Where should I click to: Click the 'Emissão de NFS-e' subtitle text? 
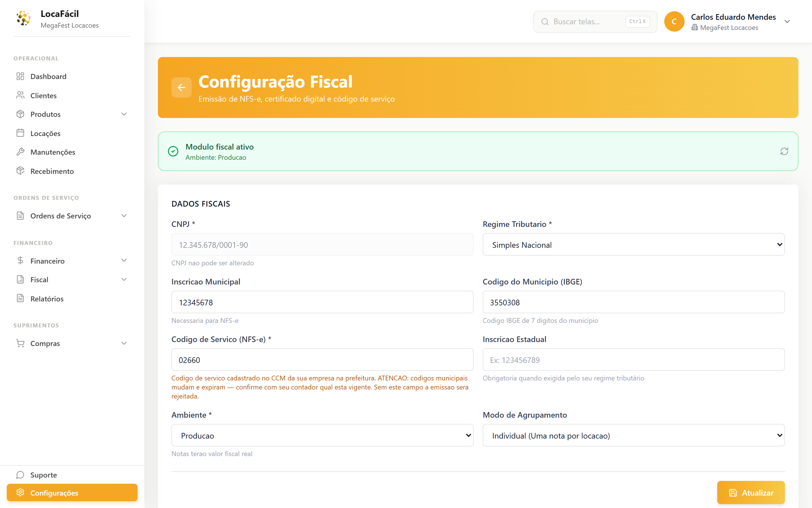(296, 99)
